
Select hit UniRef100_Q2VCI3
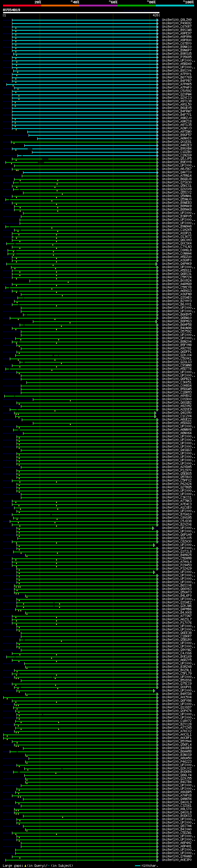177,98
